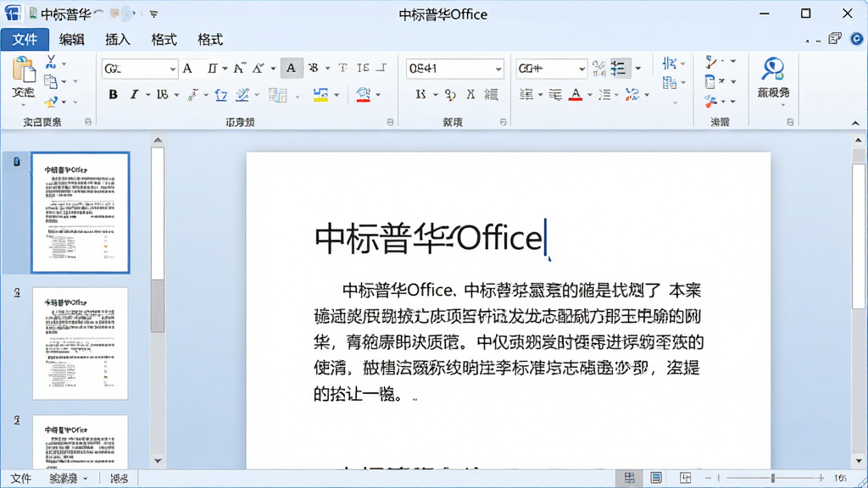Click thumbnail pane scroll down arrow
This screenshot has height=488, width=868.
click(158, 460)
